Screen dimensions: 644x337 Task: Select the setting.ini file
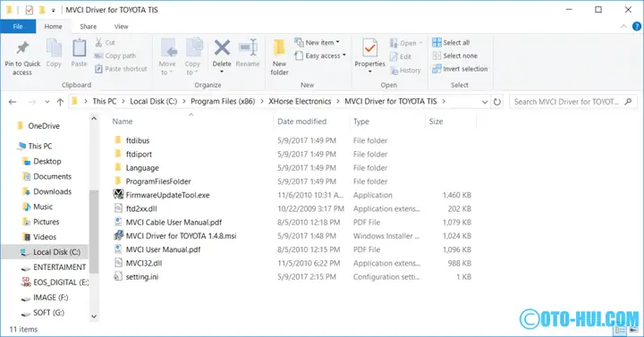tap(142, 276)
